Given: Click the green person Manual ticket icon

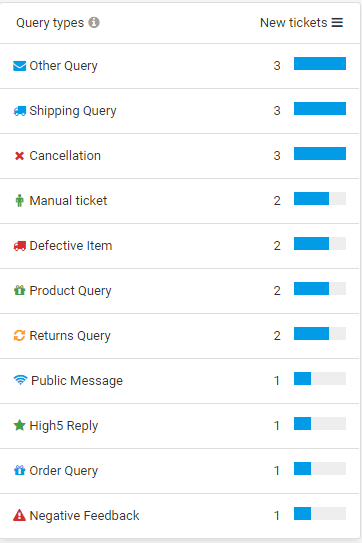Looking at the screenshot, I should [x=20, y=201].
